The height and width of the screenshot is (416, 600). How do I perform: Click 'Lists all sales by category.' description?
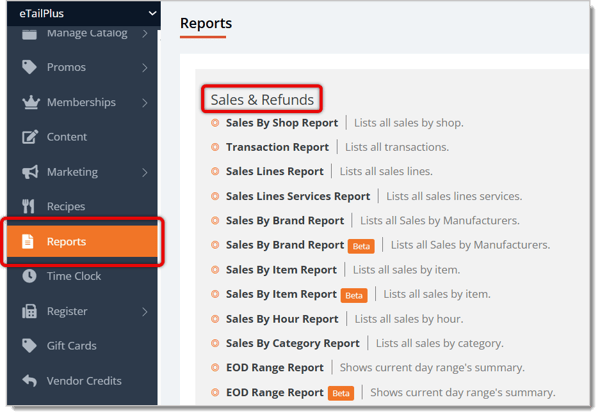coord(439,343)
